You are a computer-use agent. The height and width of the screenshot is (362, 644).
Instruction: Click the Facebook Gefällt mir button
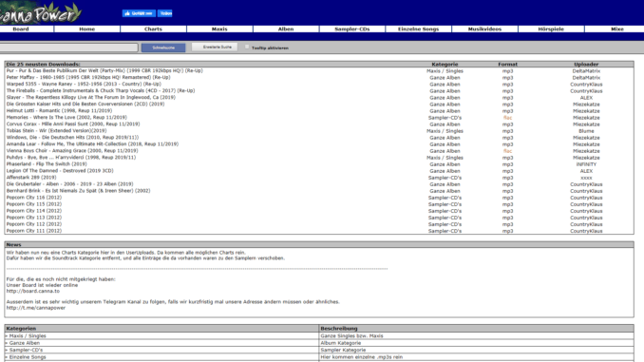[139, 13]
